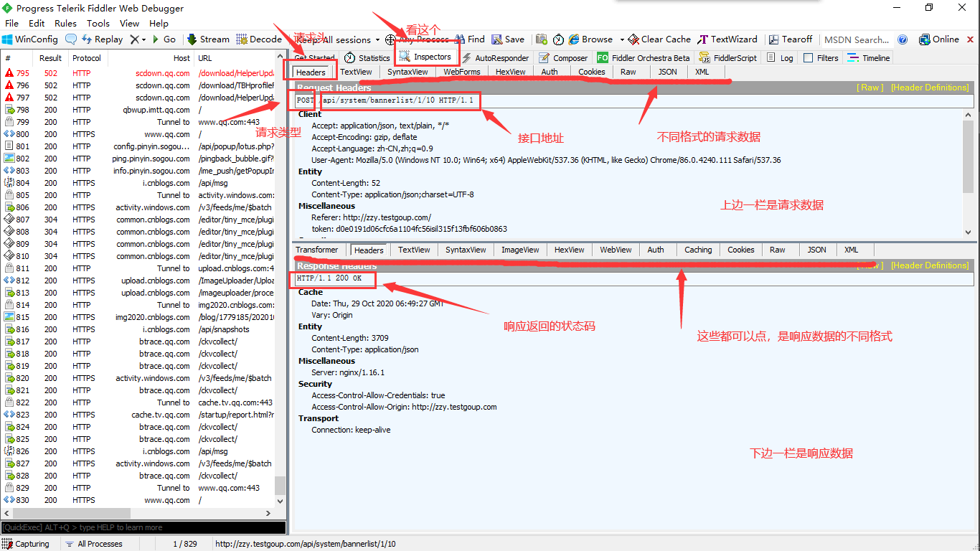Toggle Decode in the toolbar
980x551 pixels.
coord(260,39)
